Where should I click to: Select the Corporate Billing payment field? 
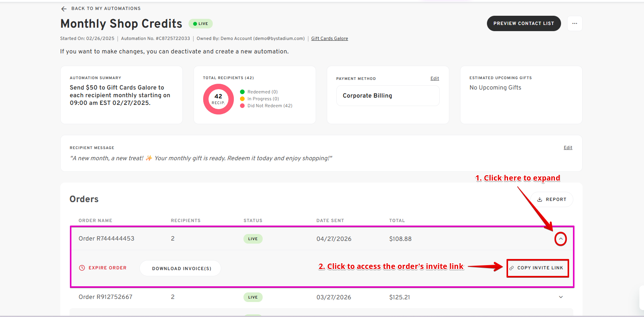(x=388, y=96)
